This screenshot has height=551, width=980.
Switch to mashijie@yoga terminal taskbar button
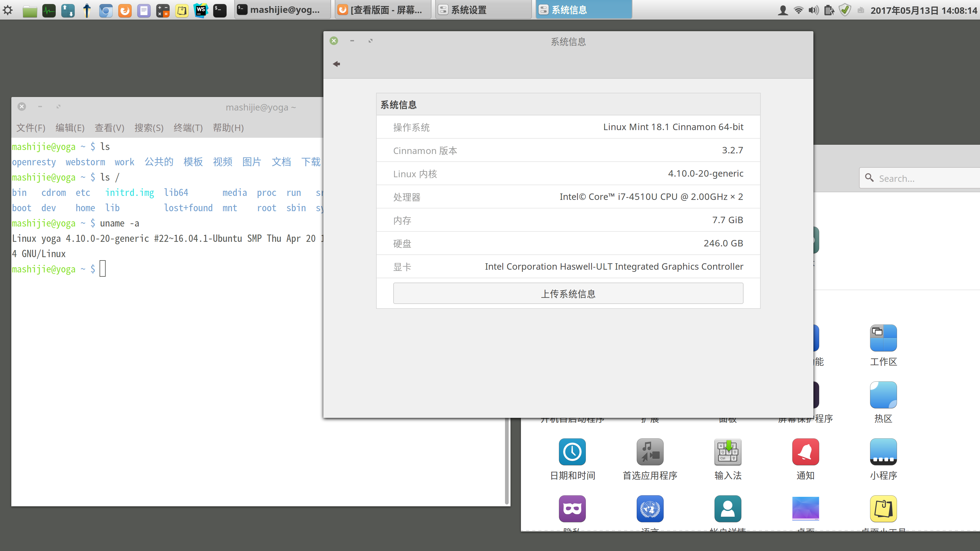(283, 10)
